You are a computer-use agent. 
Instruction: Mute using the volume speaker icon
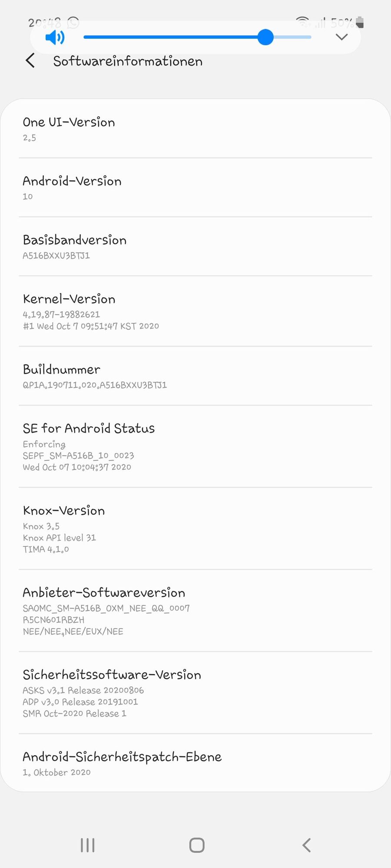pos(55,38)
